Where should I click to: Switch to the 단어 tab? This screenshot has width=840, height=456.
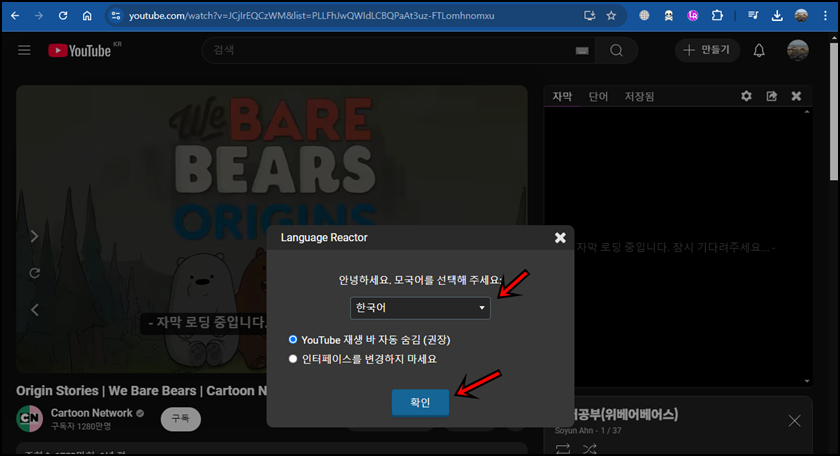point(598,96)
